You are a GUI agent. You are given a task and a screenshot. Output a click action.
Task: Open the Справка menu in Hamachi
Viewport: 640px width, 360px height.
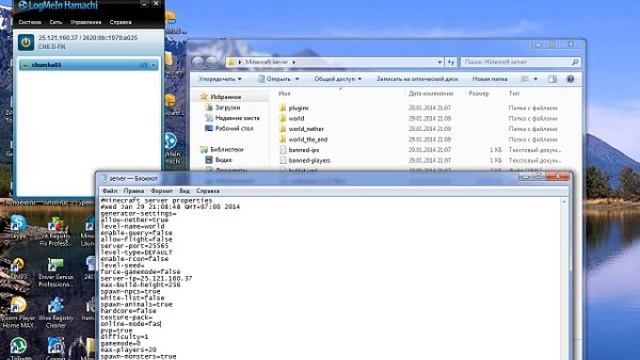120,22
